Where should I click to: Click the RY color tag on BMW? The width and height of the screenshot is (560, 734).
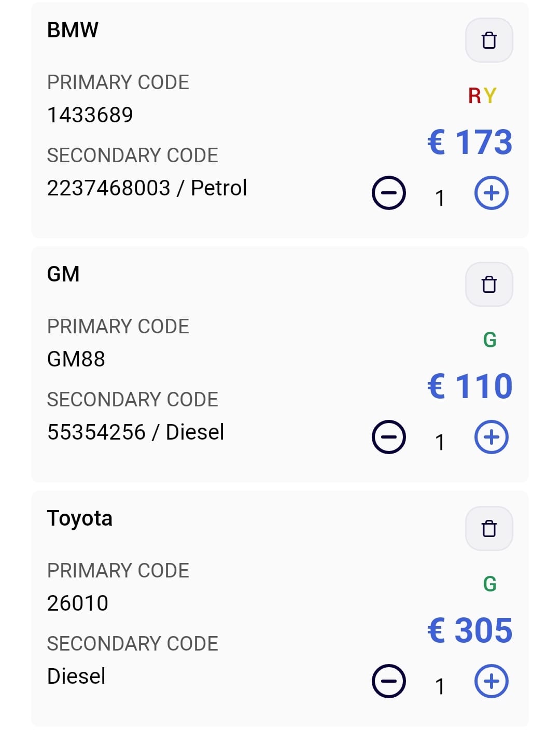pos(482,96)
